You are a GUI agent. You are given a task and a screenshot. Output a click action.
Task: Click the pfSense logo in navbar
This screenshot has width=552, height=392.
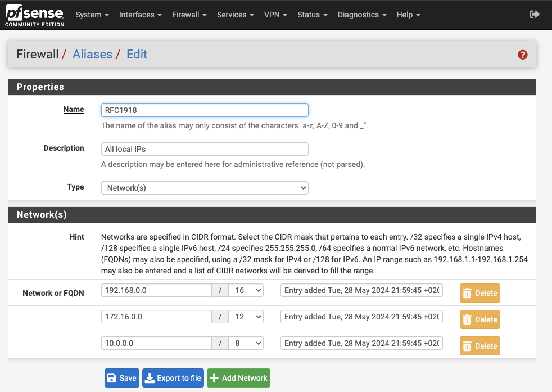click(x=34, y=16)
